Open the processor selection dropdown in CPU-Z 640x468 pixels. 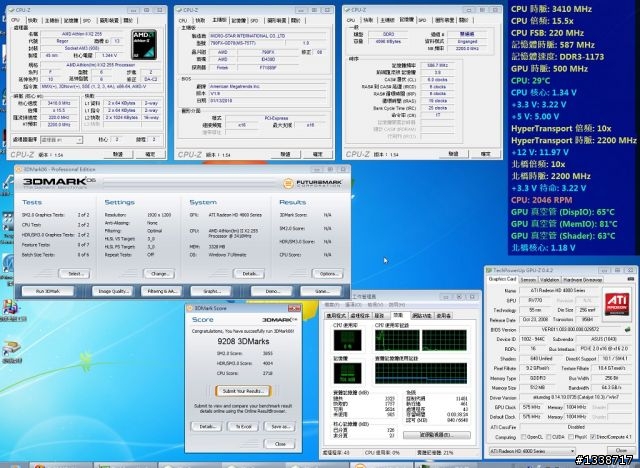tap(61, 140)
